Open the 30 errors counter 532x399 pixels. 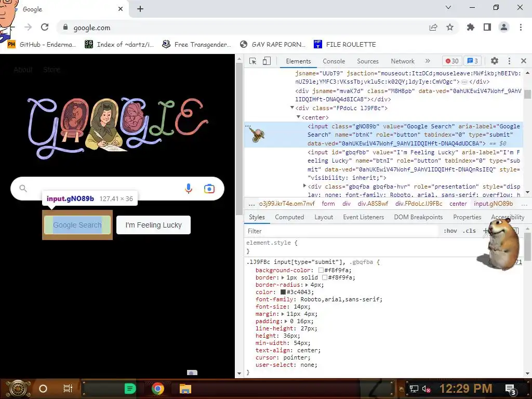[452, 61]
